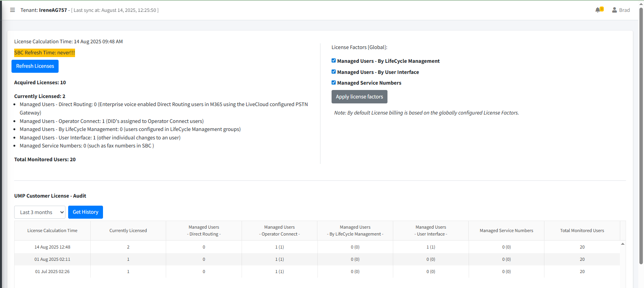Click the Currently Licensed column header
Viewport: 644px width, 288px height.
[x=128, y=231]
